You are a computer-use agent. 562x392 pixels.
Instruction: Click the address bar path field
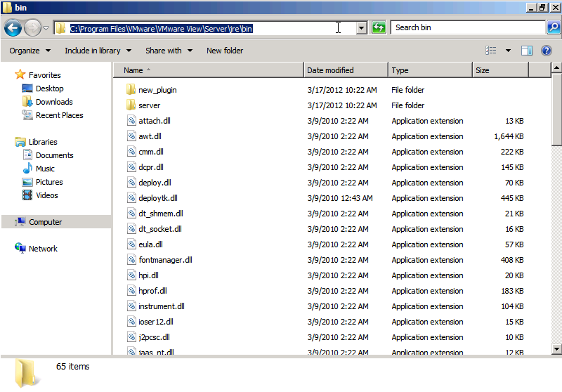tap(205, 28)
